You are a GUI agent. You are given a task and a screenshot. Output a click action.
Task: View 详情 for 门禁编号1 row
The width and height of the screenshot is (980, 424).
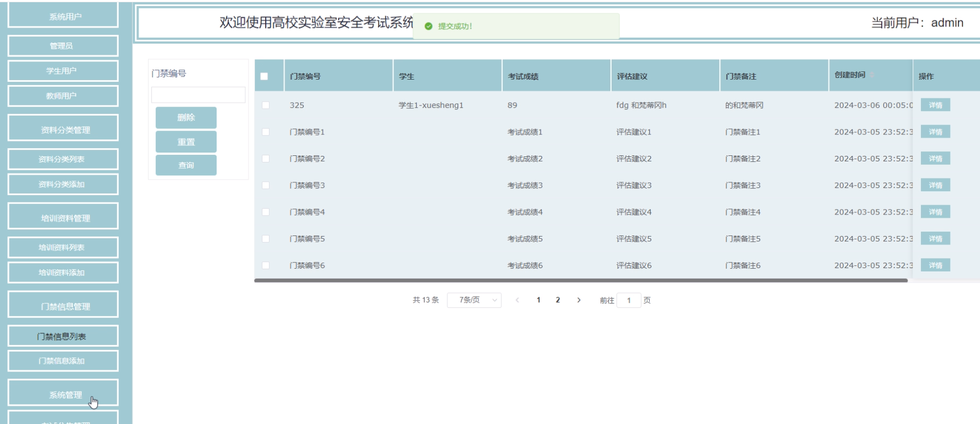(x=935, y=132)
